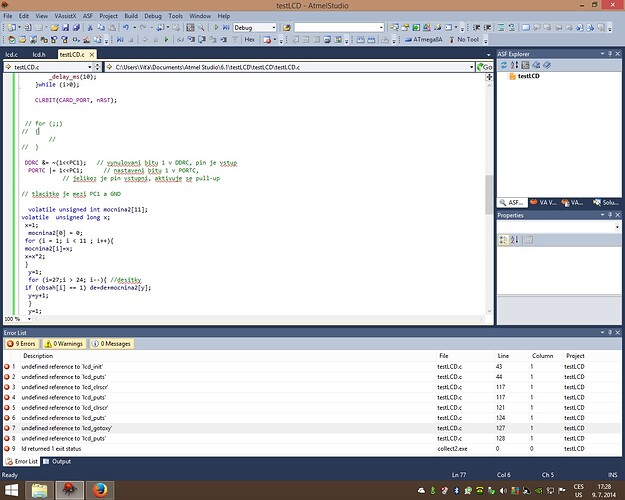Select error 'ld returned 1 exit status'

[312, 449]
